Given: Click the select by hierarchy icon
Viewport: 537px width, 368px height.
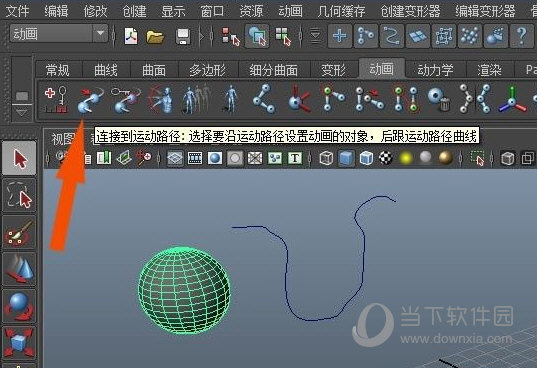Looking at the screenshot, I should pos(230,36).
